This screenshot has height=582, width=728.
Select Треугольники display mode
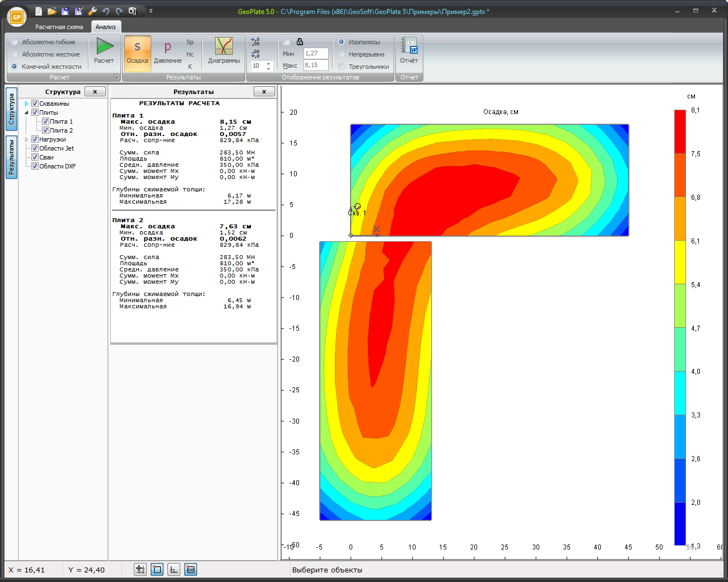(x=363, y=67)
